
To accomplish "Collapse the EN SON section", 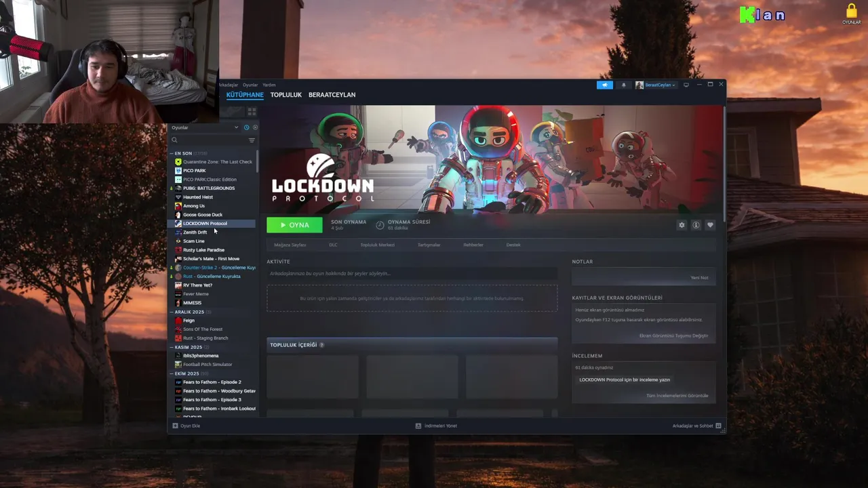I will click(172, 153).
